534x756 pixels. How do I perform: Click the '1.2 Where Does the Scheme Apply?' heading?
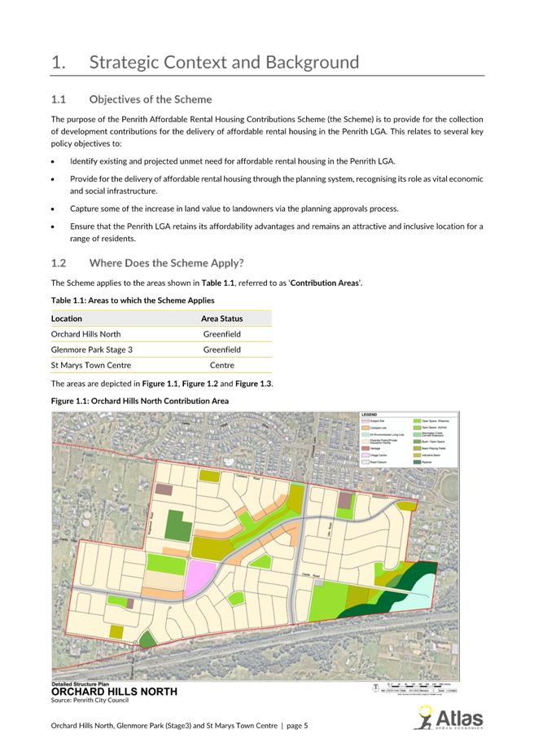coord(147,263)
